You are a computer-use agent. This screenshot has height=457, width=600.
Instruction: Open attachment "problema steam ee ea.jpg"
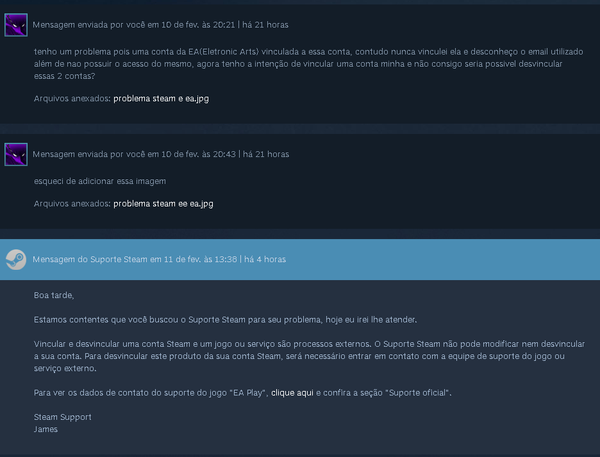click(x=163, y=203)
